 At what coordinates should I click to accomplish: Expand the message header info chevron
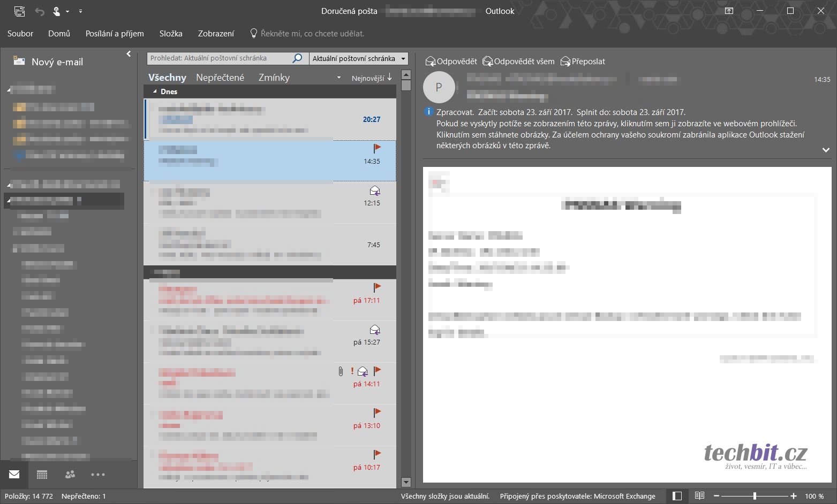[825, 150]
